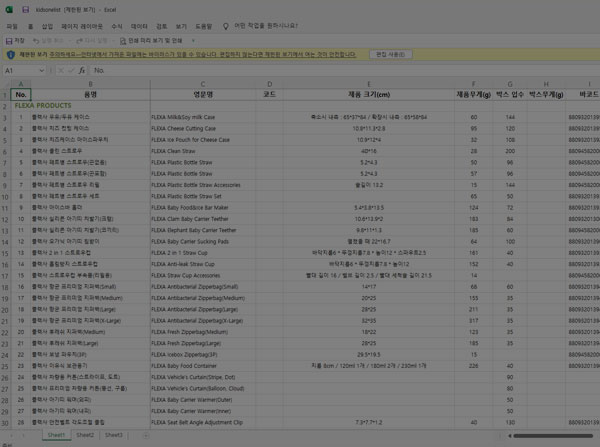Click the FLEXA Milk&Soy milk Case cell

[203, 117]
